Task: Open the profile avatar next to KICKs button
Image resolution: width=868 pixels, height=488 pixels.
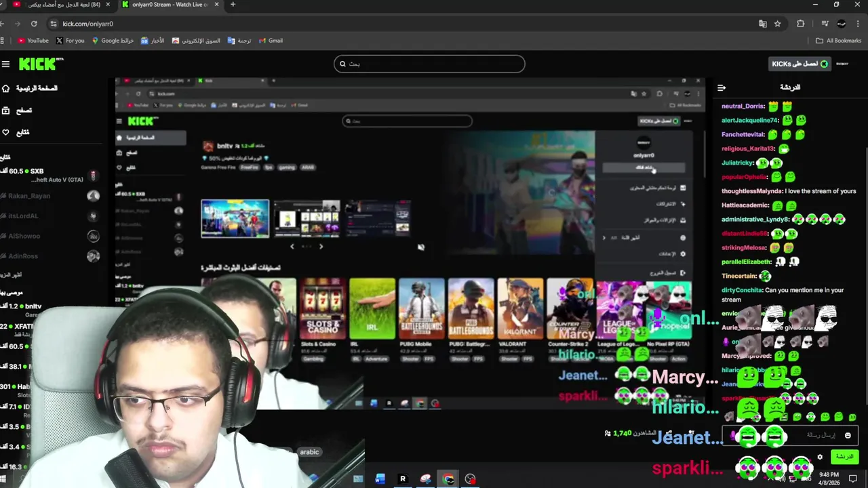Action: coord(842,64)
